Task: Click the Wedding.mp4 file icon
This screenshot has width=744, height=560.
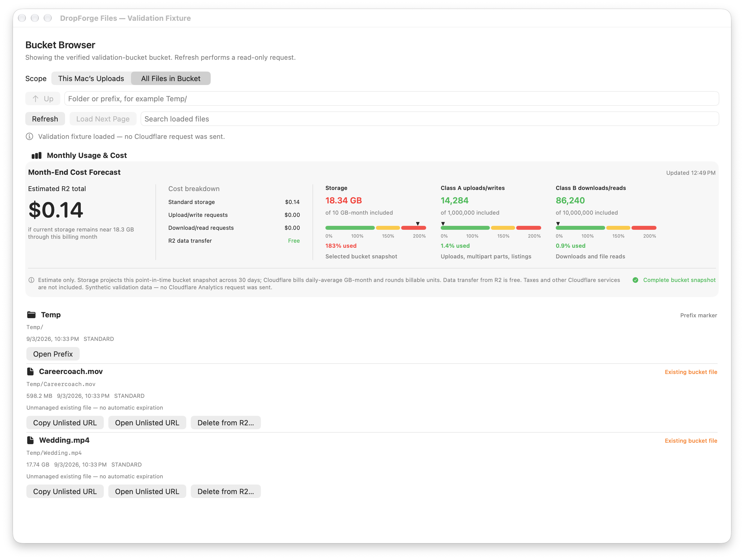Action: click(30, 440)
